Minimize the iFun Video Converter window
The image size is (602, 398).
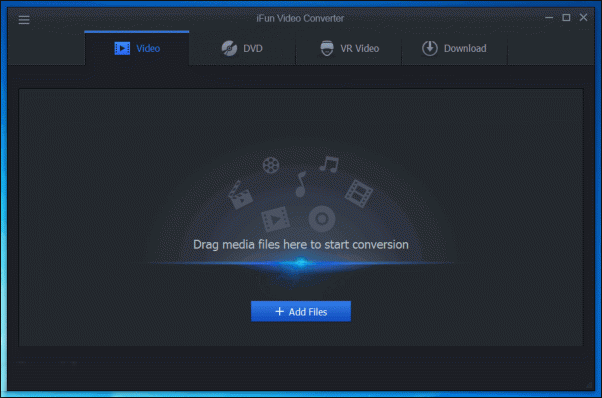click(x=549, y=18)
